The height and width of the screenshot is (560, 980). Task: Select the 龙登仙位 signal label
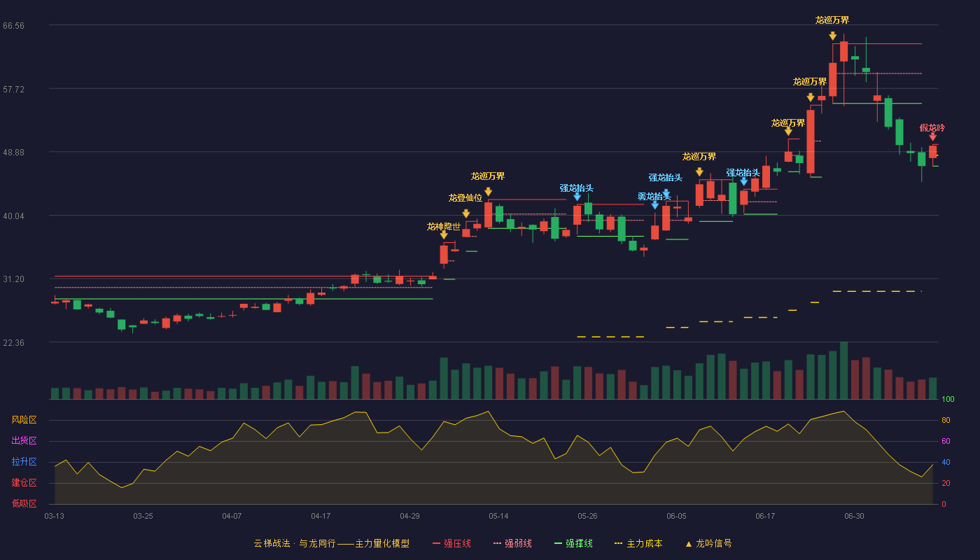tap(465, 197)
